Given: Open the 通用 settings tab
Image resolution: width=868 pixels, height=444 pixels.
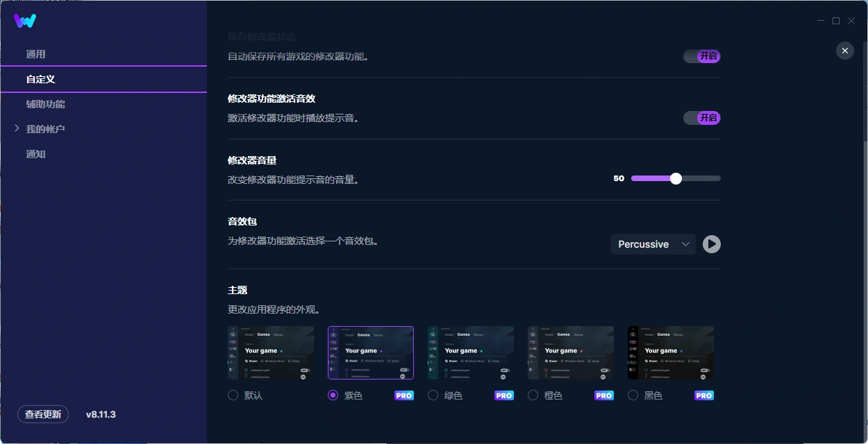Looking at the screenshot, I should [x=36, y=54].
